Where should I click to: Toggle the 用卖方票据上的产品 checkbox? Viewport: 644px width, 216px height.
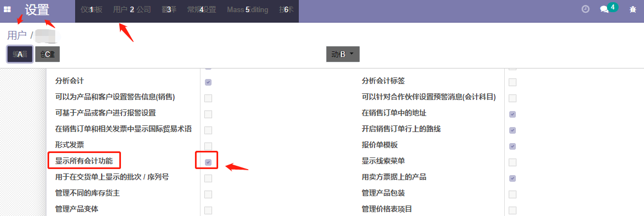pos(512,178)
